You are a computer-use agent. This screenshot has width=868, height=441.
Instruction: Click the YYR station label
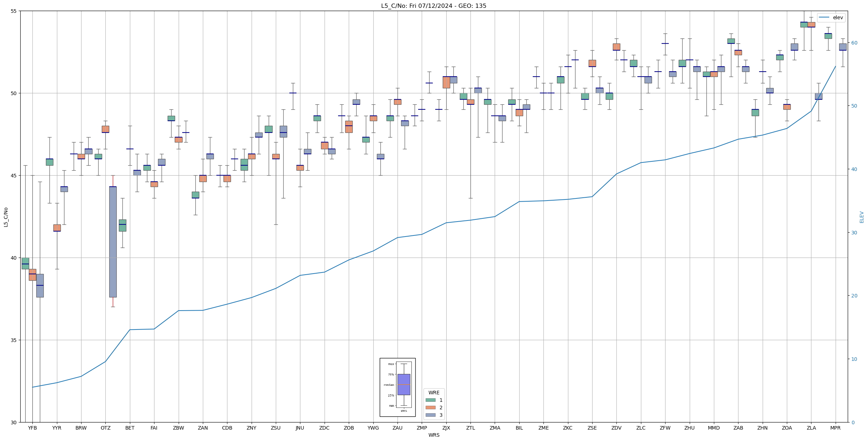[x=57, y=428]
